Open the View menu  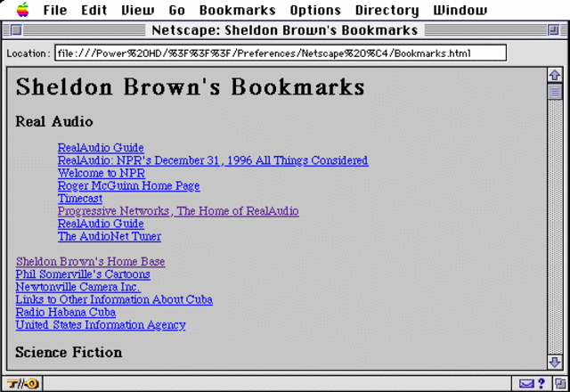138,10
